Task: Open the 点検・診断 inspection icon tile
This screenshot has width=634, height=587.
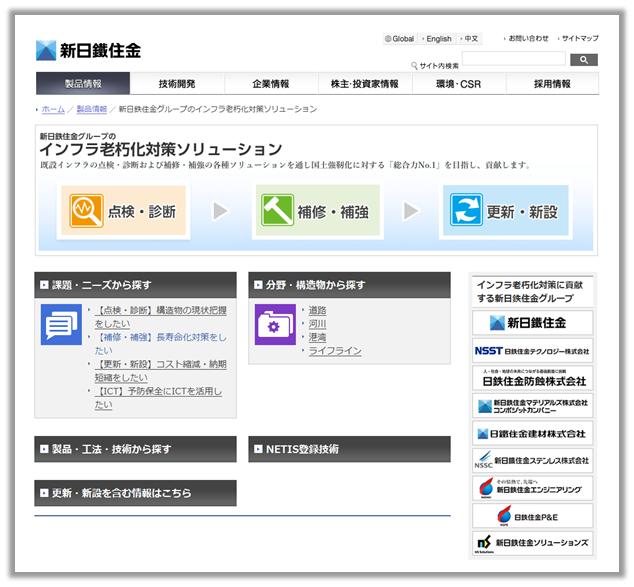Action: point(124,212)
